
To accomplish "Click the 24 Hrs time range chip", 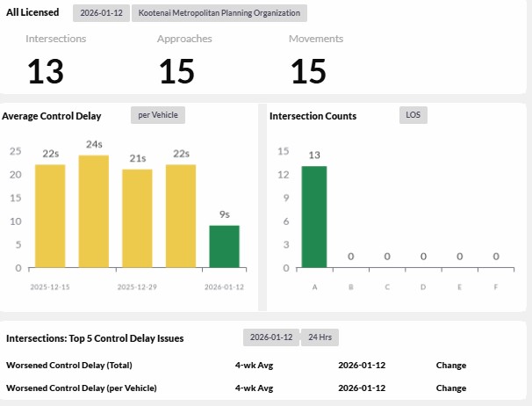I will click(x=320, y=337).
